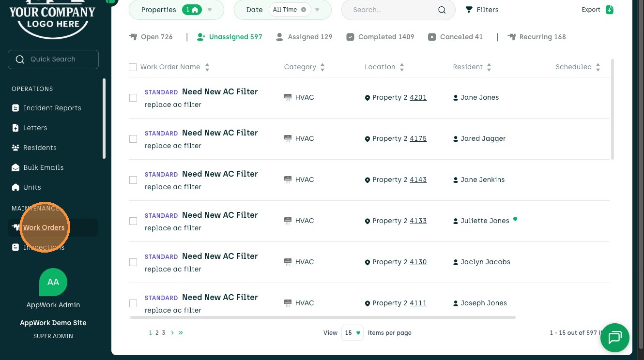Sort by Work Order Name column arrows
The width and height of the screenshot is (644, 360).
pyautogui.click(x=207, y=67)
